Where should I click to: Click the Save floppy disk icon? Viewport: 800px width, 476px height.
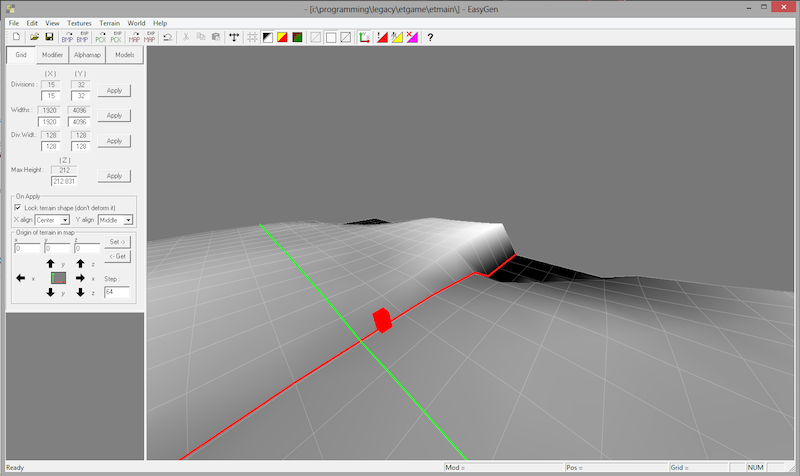coord(49,37)
